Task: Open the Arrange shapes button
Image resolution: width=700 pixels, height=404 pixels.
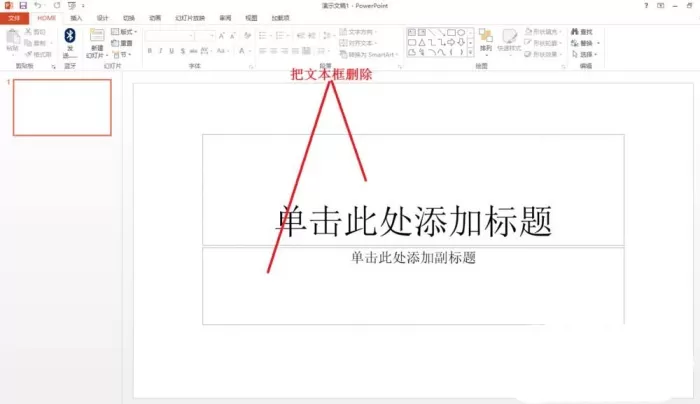Action: [486, 40]
